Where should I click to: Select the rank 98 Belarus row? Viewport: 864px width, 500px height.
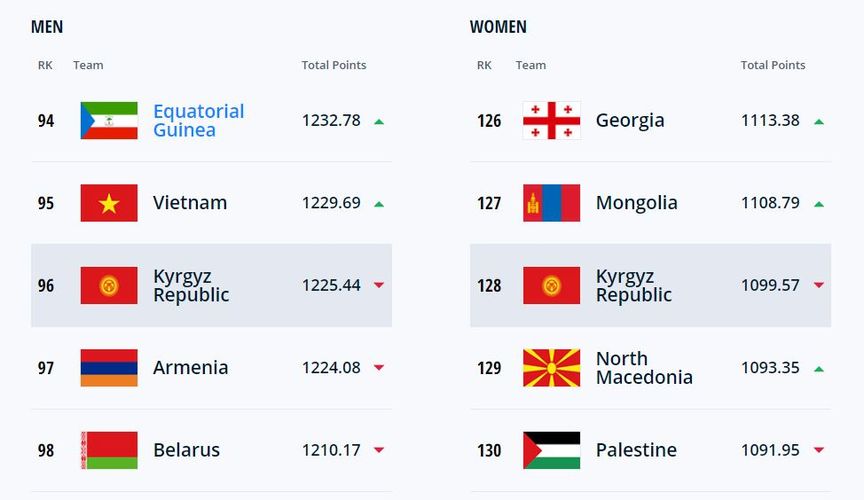pyautogui.click(x=211, y=450)
